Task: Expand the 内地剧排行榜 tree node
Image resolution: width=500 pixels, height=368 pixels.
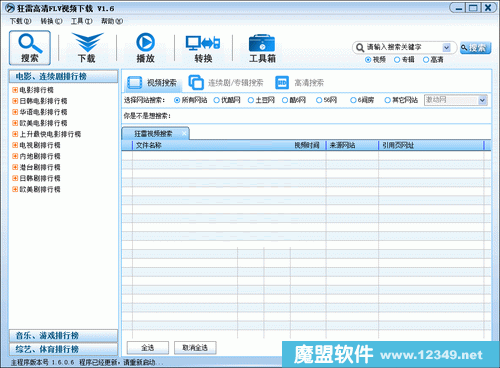Action: tap(15, 156)
